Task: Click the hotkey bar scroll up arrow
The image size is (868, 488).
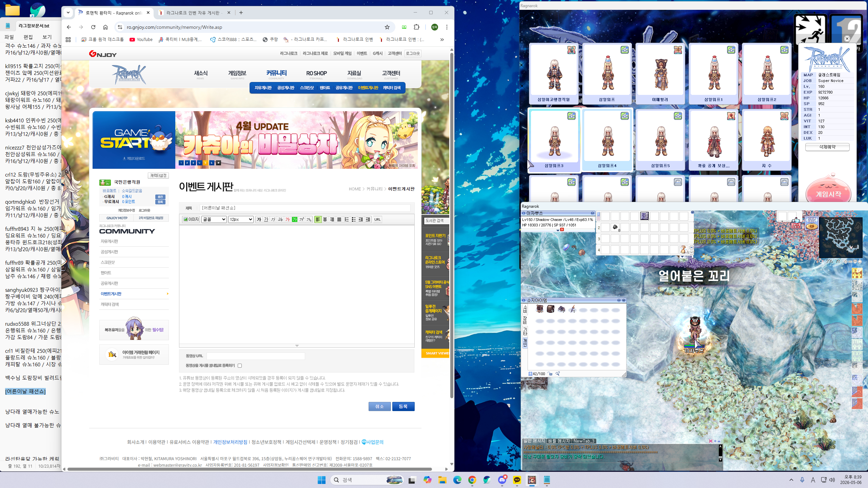Action: tap(691, 247)
